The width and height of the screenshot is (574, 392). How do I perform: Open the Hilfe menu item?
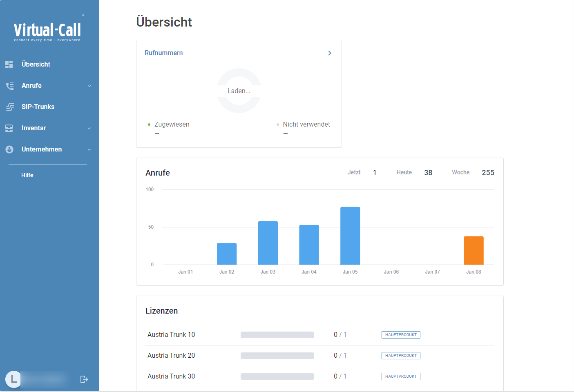click(27, 175)
